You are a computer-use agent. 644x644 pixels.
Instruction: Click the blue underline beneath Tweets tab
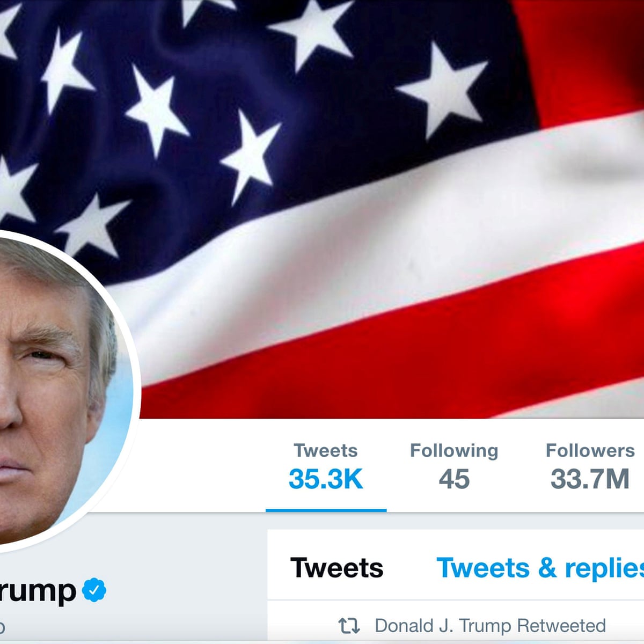coord(326,510)
